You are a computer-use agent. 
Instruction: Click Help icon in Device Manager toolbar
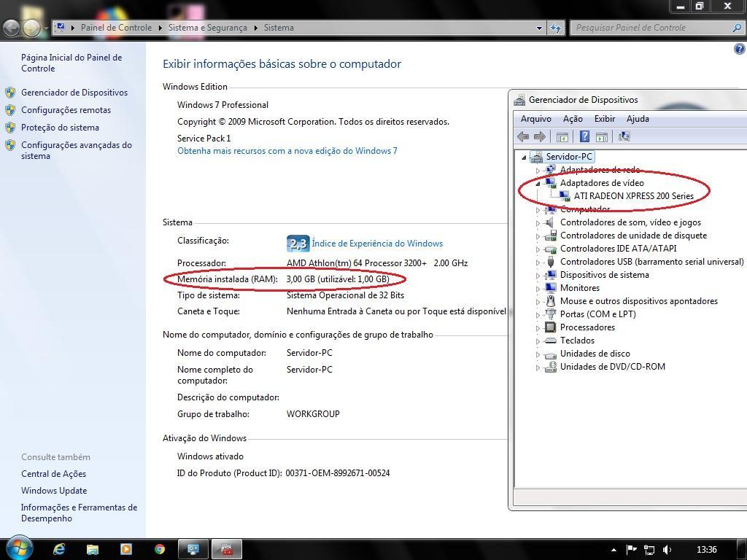pyautogui.click(x=584, y=137)
